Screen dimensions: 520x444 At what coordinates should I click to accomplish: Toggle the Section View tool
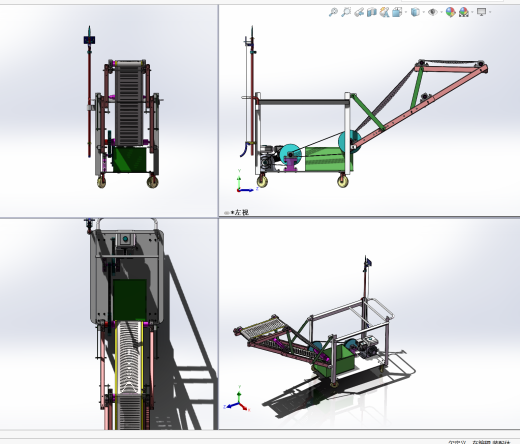pos(371,12)
